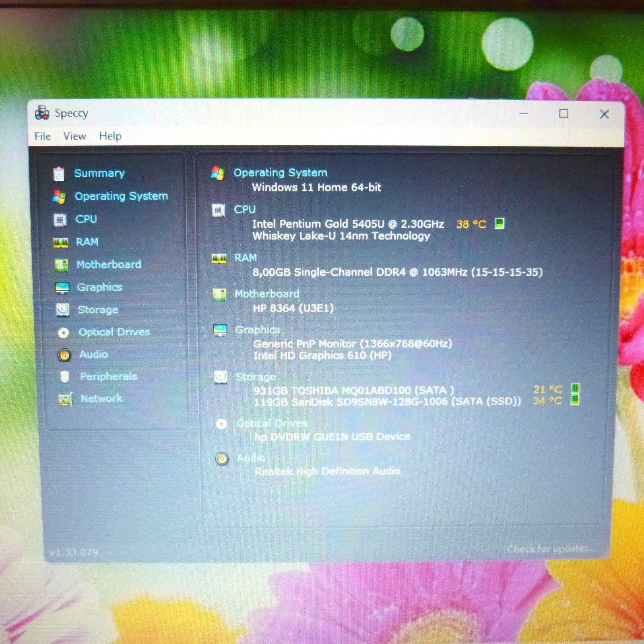Viewport: 644px width, 644px height.
Task: Click the CPU temperature reading 38 °C
Action: (x=471, y=224)
